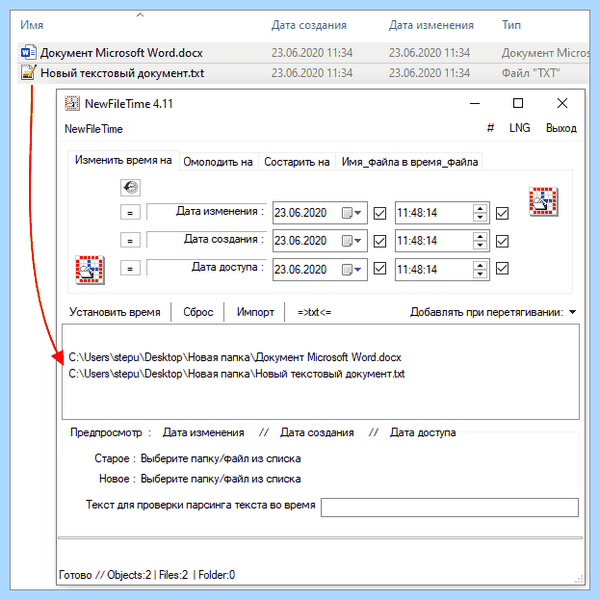Uncheck time checkbox for Дата доступа
This screenshot has width=600, height=600.
click(x=502, y=269)
